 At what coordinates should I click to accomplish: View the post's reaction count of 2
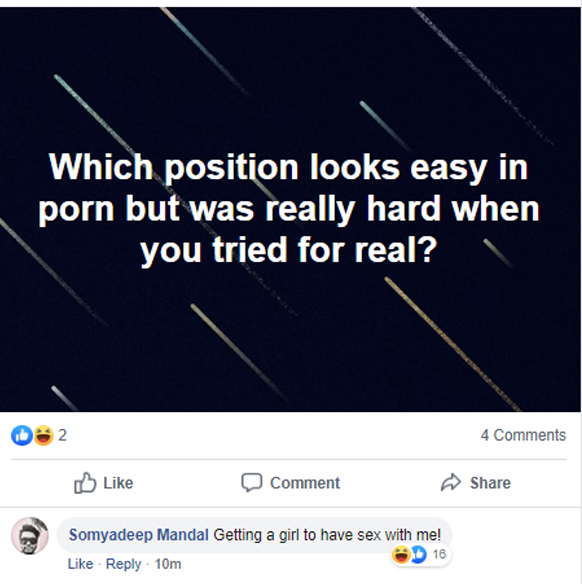coord(62,435)
